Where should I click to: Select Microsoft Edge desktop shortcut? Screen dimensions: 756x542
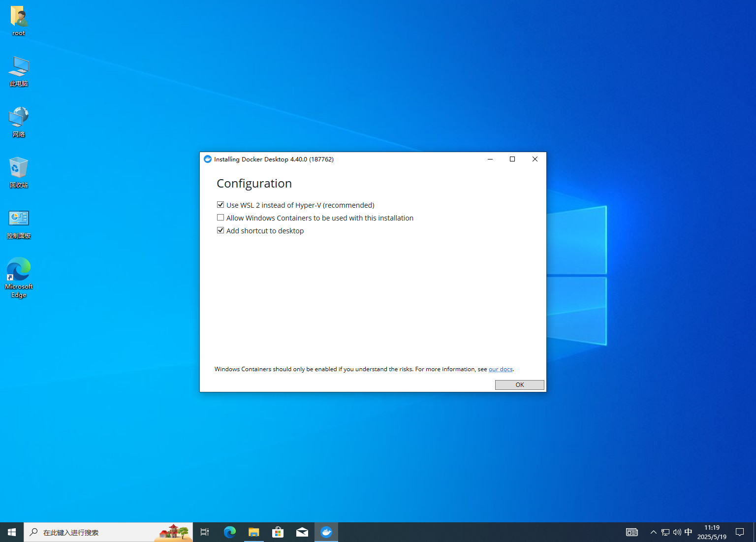pyautogui.click(x=19, y=277)
